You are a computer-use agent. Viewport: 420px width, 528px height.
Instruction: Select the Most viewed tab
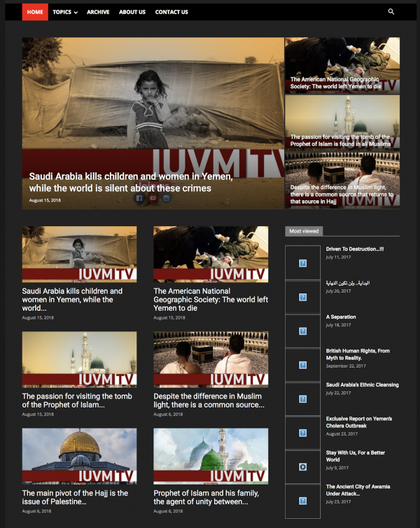pyautogui.click(x=304, y=231)
